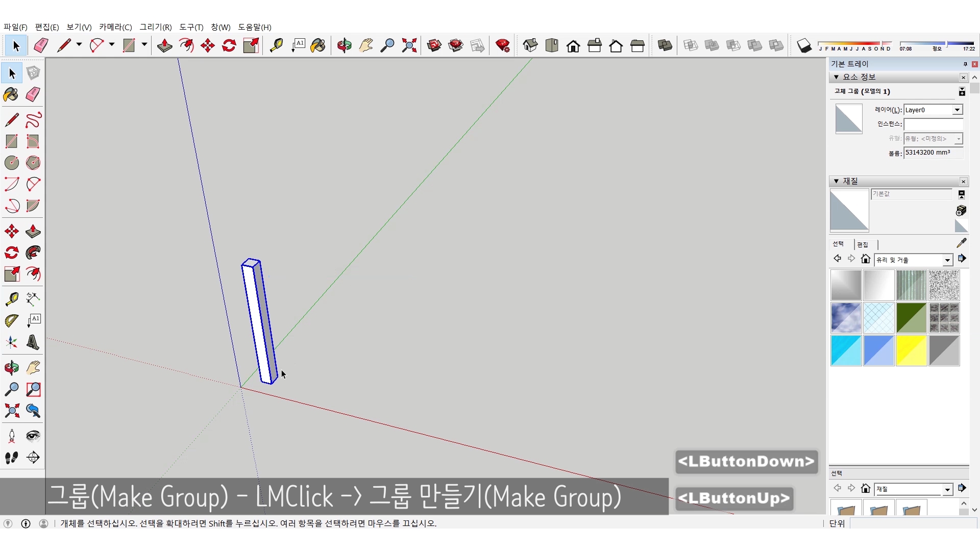
Task: Click the 인스턴스 name input field
Action: click(933, 124)
